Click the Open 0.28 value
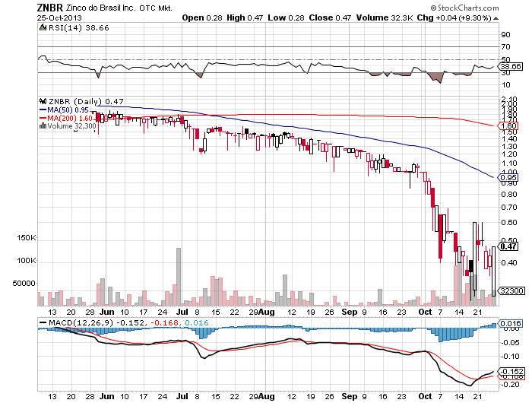The width and height of the screenshot is (532, 403). [202, 17]
